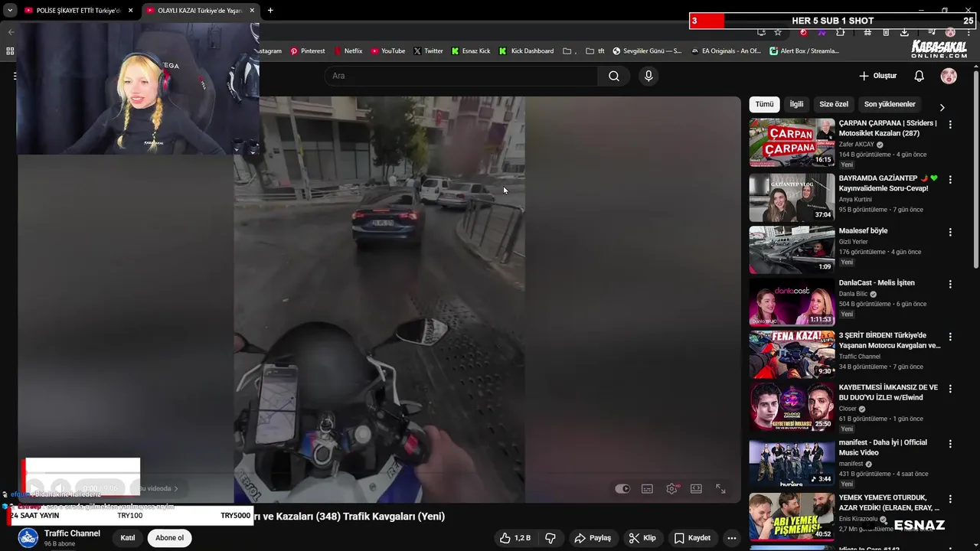The height and width of the screenshot is (551, 980).
Task: Open options for 3 ŞERİT BİRDEN video
Action: click(x=950, y=337)
